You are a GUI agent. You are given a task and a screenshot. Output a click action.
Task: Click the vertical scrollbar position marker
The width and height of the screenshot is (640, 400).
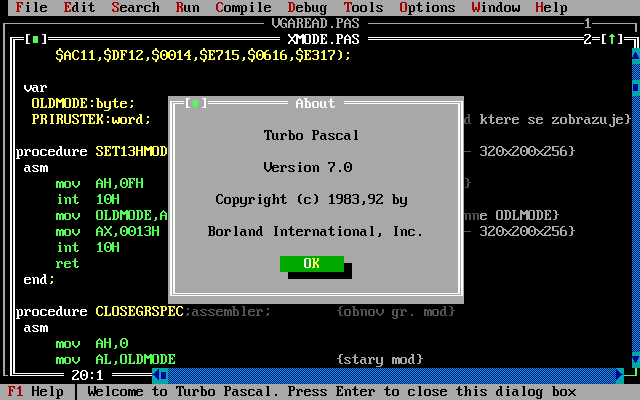636,87
